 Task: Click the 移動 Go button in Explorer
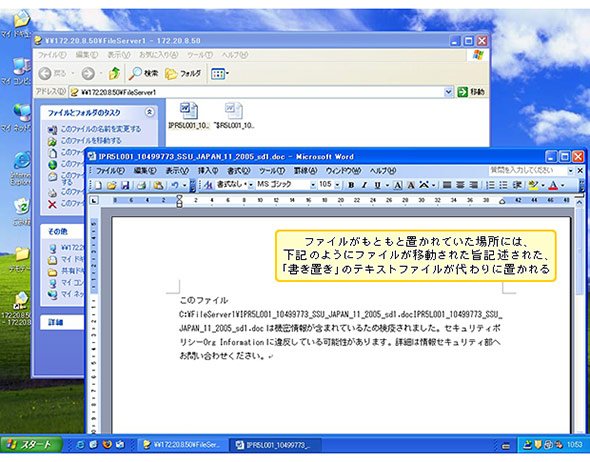471,92
